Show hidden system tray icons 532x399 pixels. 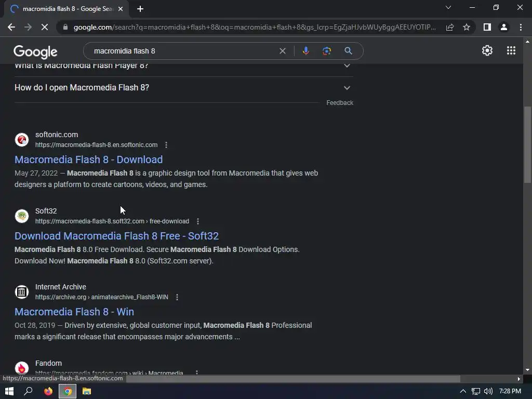coord(463,391)
